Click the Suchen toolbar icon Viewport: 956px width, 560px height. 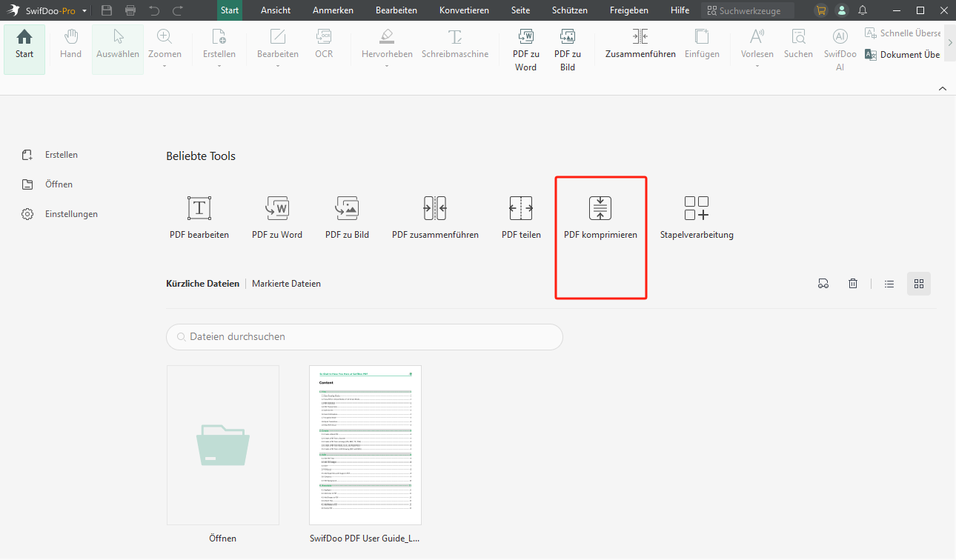pyautogui.click(x=798, y=37)
